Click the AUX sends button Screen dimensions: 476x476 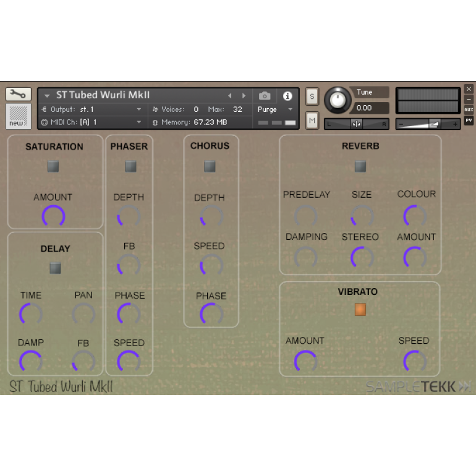[469, 109]
